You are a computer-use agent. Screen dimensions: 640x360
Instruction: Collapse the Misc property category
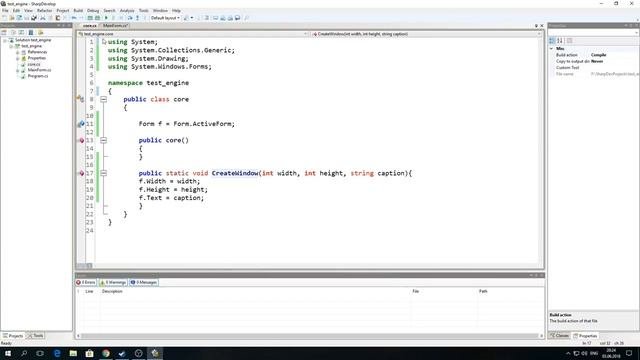coord(551,49)
